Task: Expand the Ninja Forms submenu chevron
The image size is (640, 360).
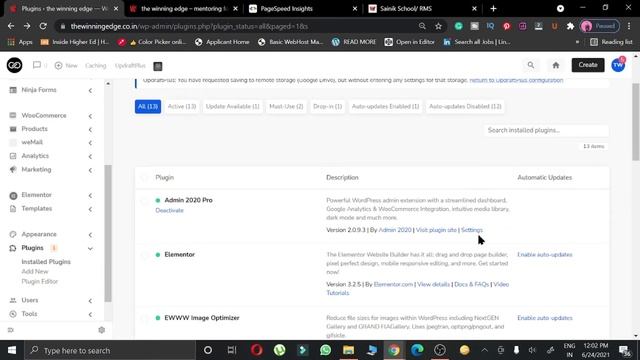Action: click(90, 91)
